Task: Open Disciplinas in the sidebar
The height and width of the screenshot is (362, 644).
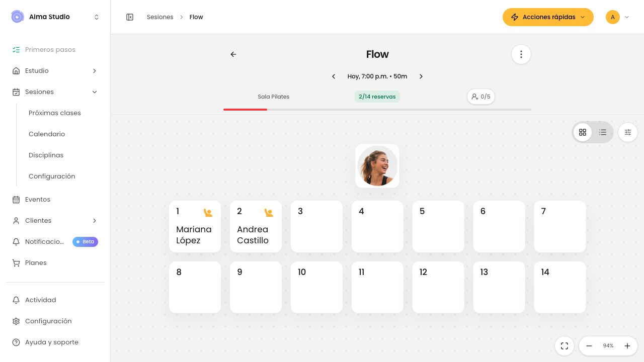Action: [46, 155]
